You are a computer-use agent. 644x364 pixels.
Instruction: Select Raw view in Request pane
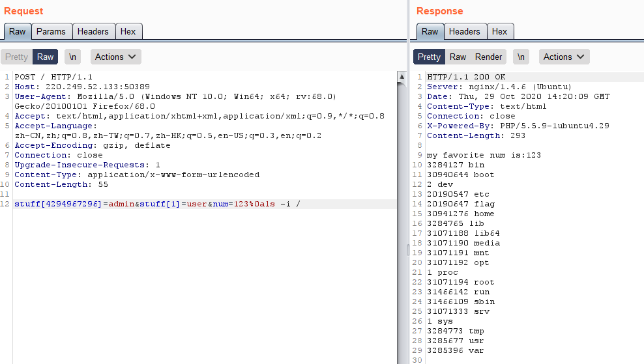(45, 57)
